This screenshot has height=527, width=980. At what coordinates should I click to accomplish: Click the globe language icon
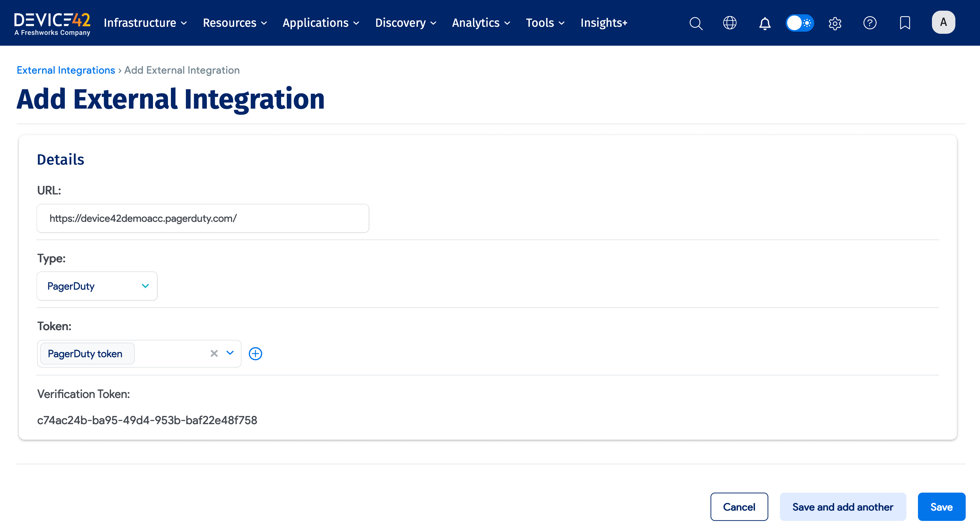pos(730,23)
